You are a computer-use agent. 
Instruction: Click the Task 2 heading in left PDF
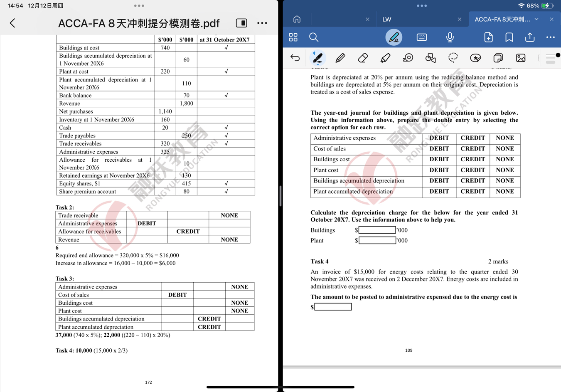pyautogui.click(x=65, y=207)
